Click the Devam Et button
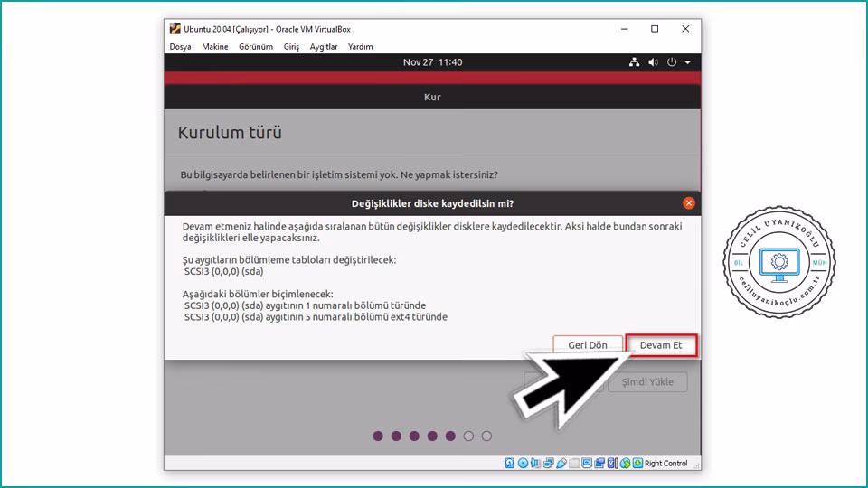Viewport: 868px width, 488px height. (x=661, y=345)
